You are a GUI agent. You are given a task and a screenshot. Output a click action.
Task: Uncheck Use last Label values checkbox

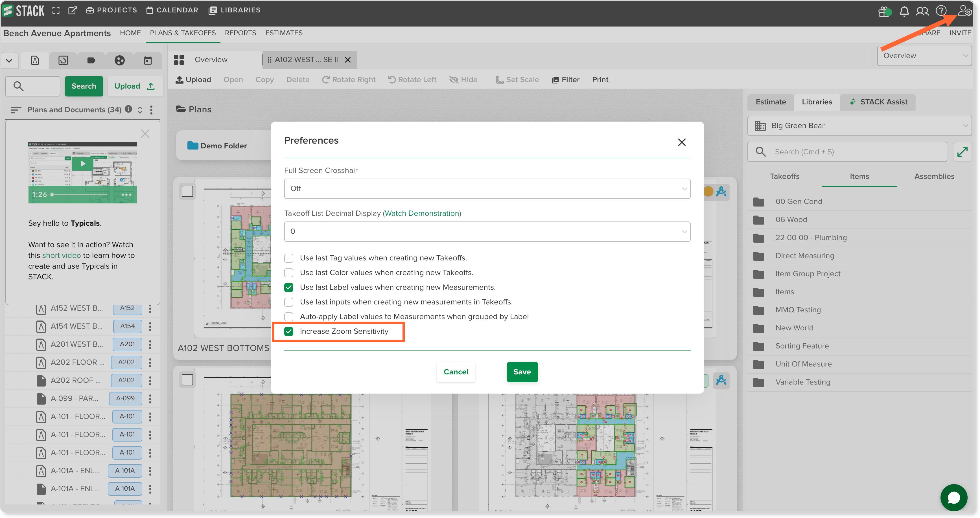(289, 287)
